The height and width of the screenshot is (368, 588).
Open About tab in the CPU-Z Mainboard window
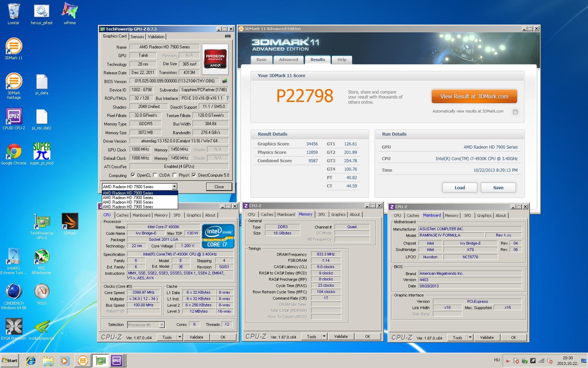click(x=501, y=216)
